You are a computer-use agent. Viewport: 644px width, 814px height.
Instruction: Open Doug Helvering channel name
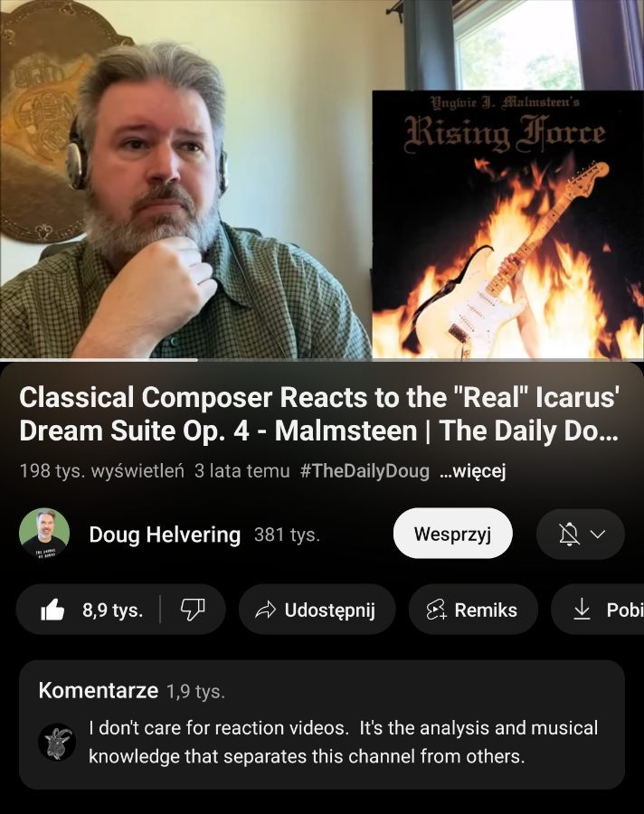165,535
